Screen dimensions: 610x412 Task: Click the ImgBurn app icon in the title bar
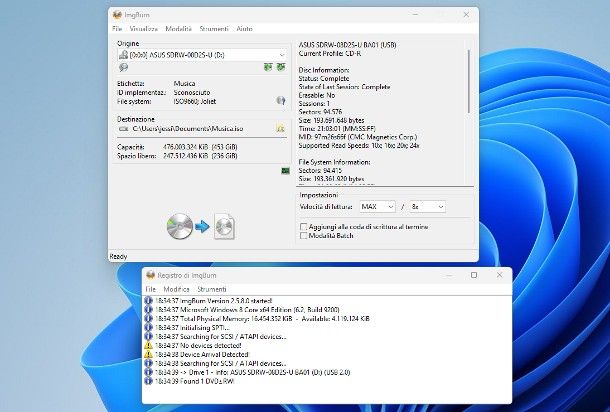pos(117,15)
